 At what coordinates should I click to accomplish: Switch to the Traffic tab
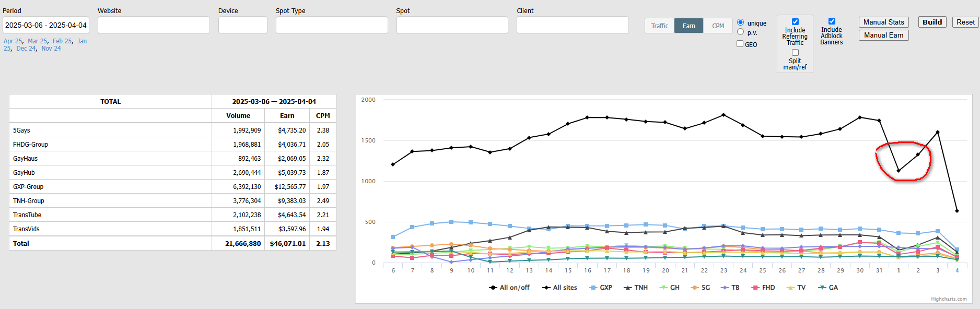659,26
